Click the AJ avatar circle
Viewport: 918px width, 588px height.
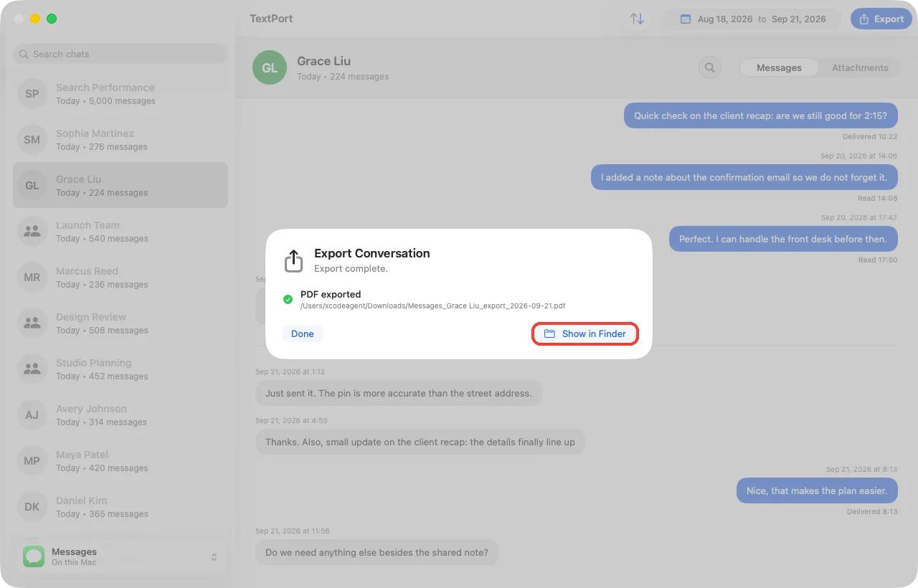(32, 414)
